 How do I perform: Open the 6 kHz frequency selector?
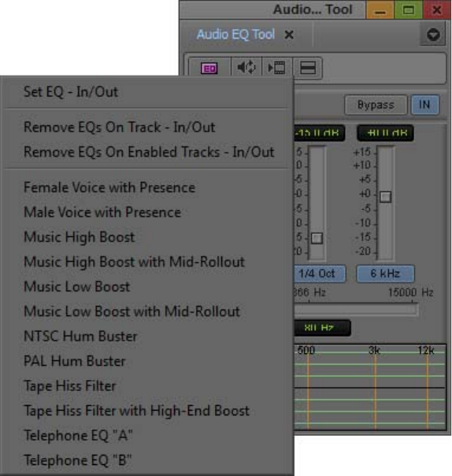point(385,274)
